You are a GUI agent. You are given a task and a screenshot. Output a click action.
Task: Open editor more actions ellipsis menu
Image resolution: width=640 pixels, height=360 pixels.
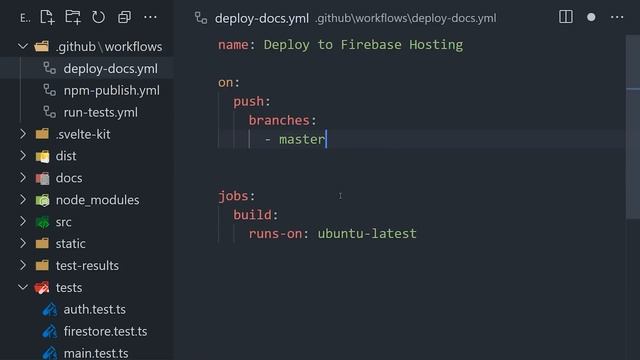point(617,18)
